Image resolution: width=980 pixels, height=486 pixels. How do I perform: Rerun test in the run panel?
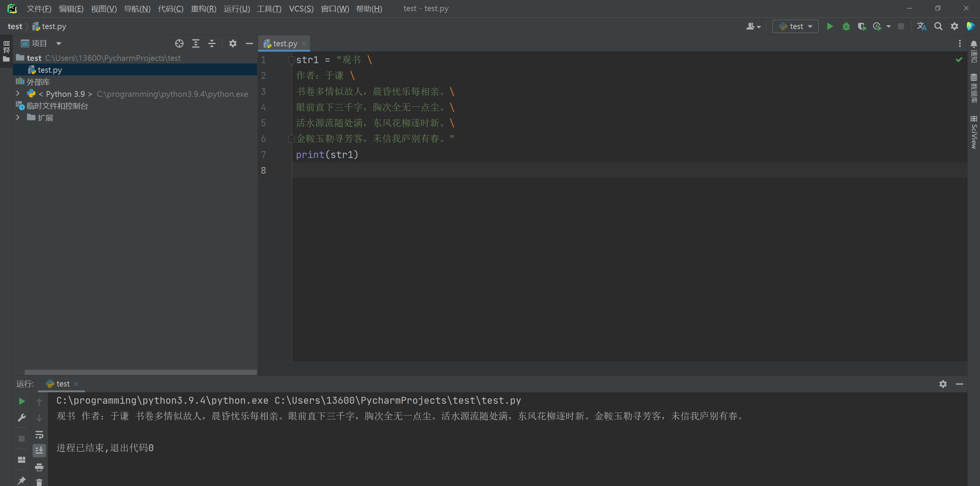tap(21, 401)
